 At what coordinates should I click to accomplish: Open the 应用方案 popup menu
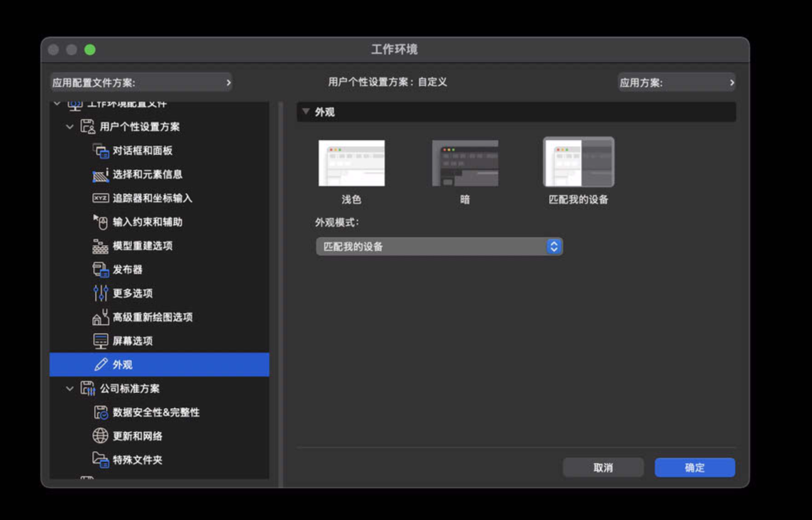677,82
